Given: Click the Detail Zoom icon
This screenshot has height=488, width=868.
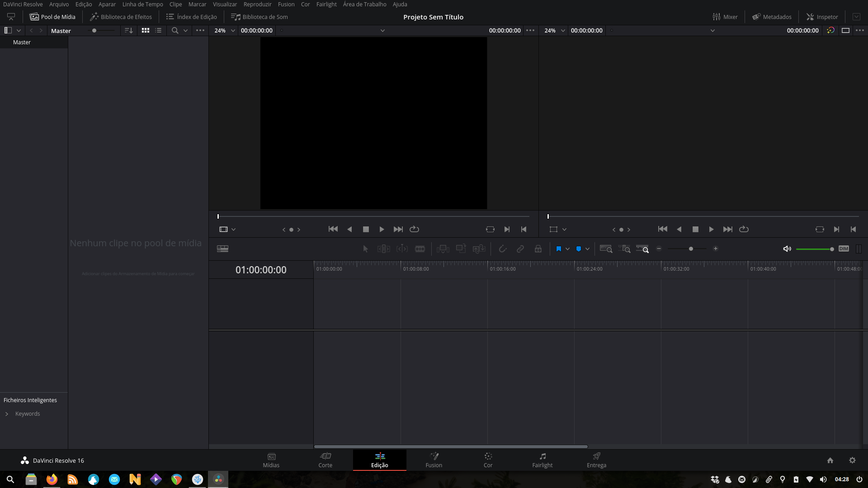Looking at the screenshot, I should (x=624, y=249).
